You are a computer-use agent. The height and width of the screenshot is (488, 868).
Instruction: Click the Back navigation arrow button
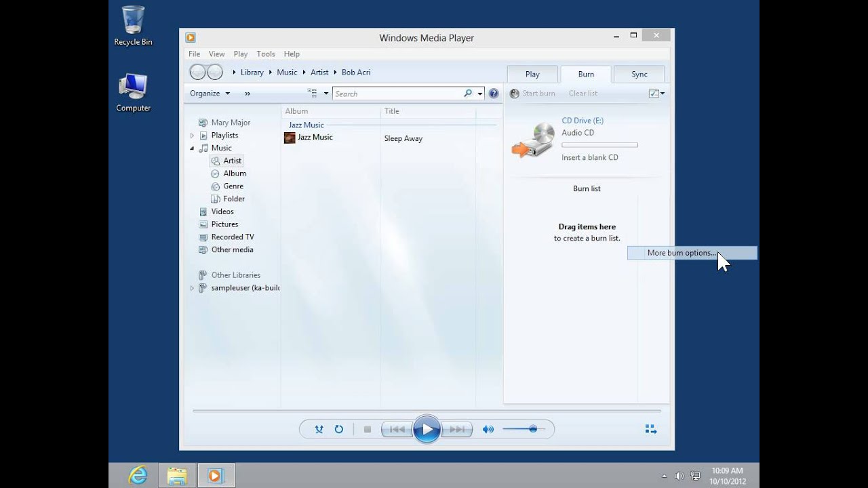(x=197, y=72)
